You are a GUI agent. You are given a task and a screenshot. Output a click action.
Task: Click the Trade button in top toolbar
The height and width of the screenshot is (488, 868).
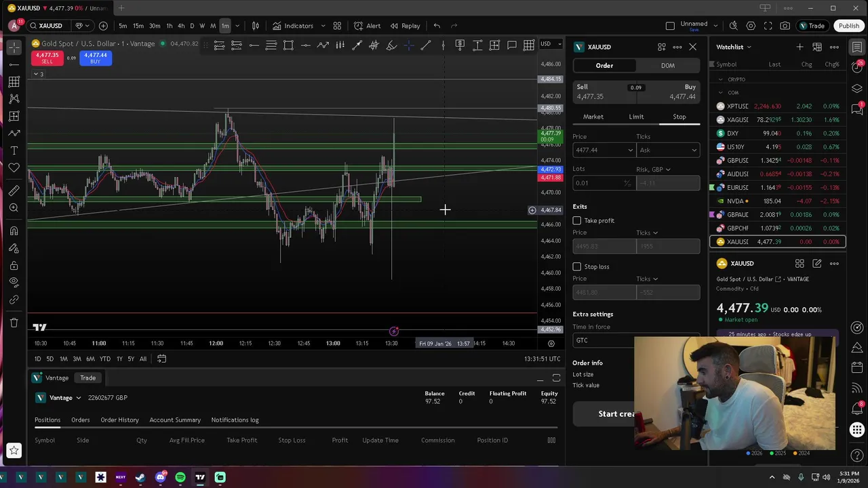point(812,26)
